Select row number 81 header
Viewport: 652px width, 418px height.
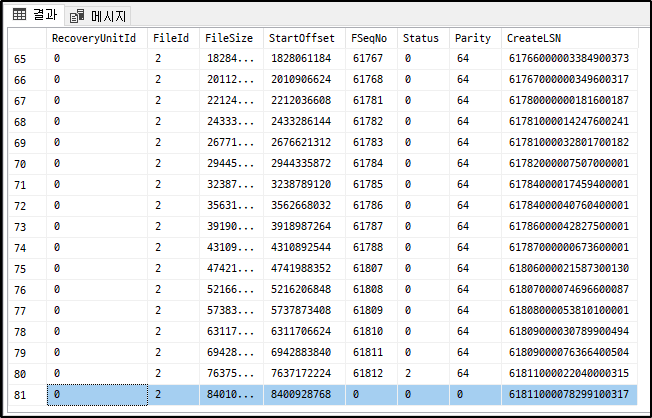coord(27,395)
